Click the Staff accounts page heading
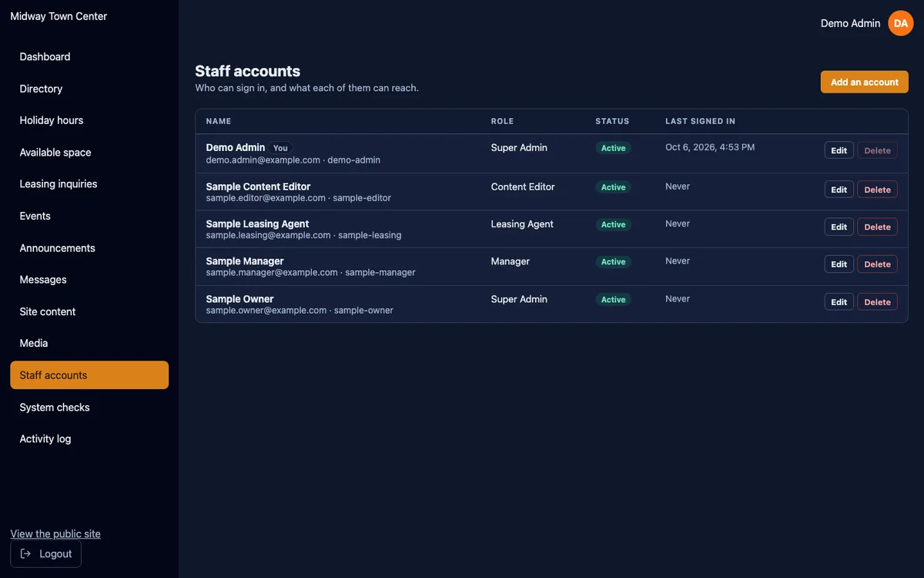The width and height of the screenshot is (924, 578). pos(247,71)
